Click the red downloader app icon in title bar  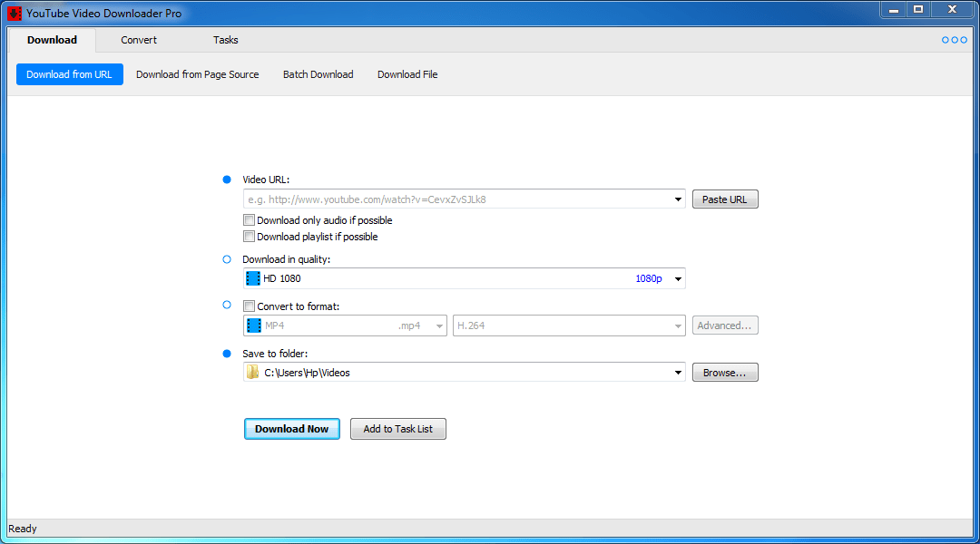[x=15, y=13]
